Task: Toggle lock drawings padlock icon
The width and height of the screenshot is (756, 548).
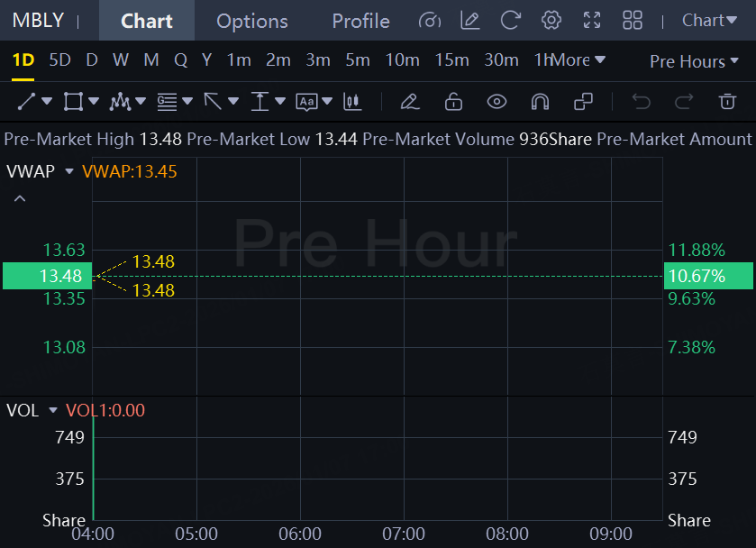Action: click(453, 102)
